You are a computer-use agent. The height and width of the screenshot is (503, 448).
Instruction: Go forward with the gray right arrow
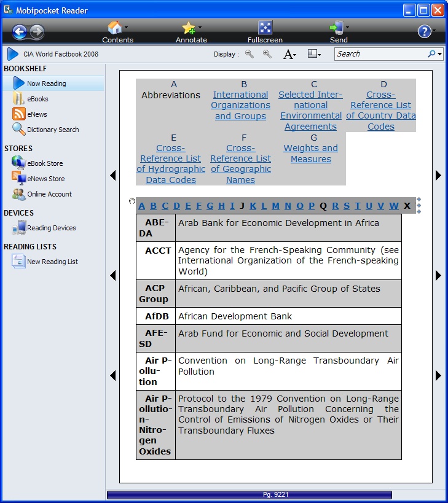(37, 31)
